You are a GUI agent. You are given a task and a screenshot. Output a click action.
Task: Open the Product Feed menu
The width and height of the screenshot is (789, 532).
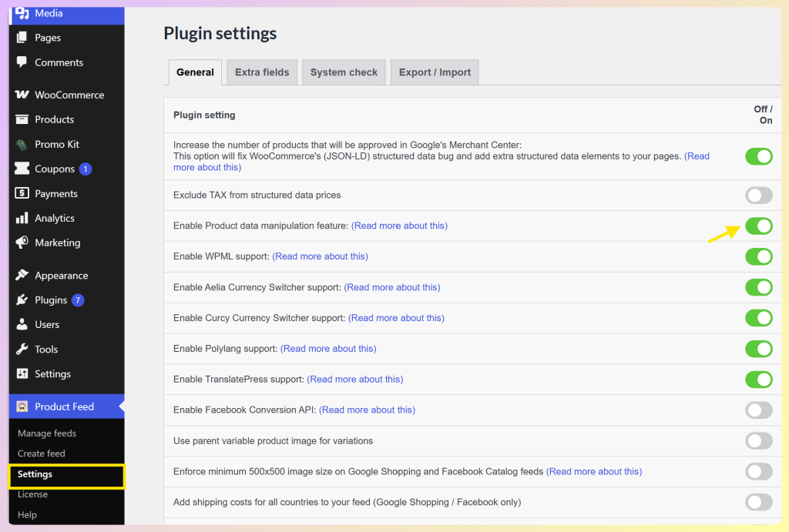(x=66, y=407)
